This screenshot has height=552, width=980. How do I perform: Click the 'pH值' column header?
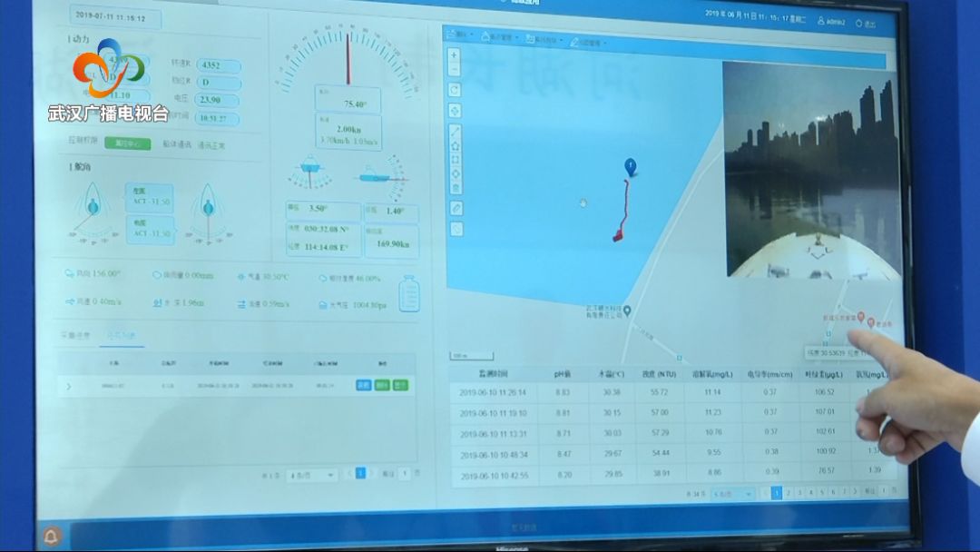point(562,374)
